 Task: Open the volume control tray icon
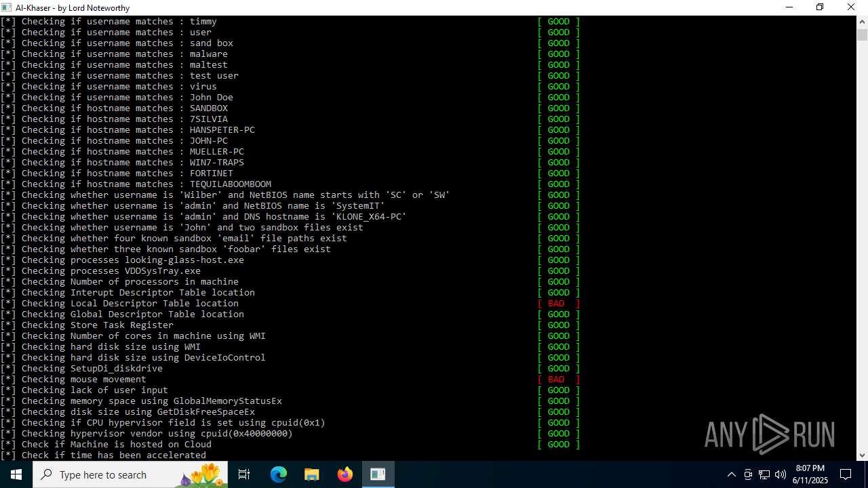780,474
